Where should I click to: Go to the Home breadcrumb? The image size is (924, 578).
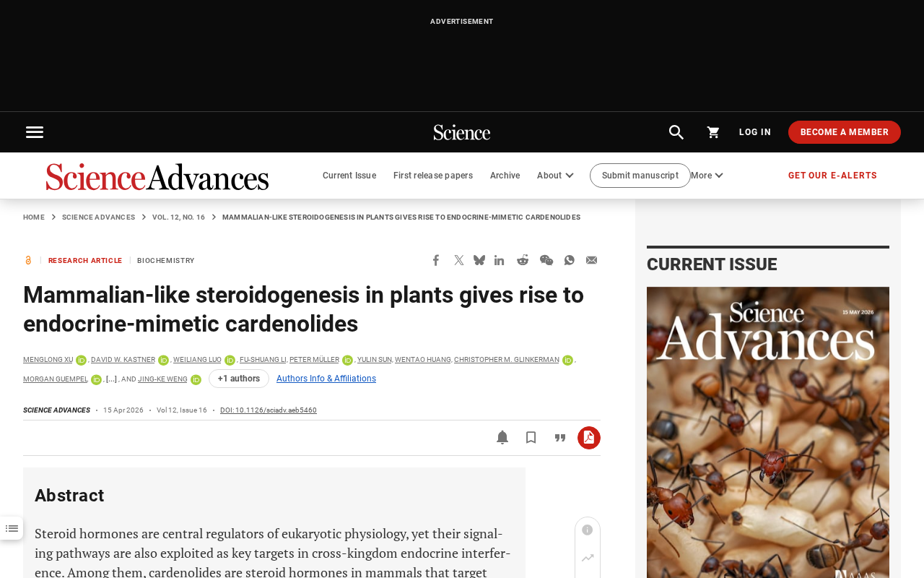[x=34, y=217]
